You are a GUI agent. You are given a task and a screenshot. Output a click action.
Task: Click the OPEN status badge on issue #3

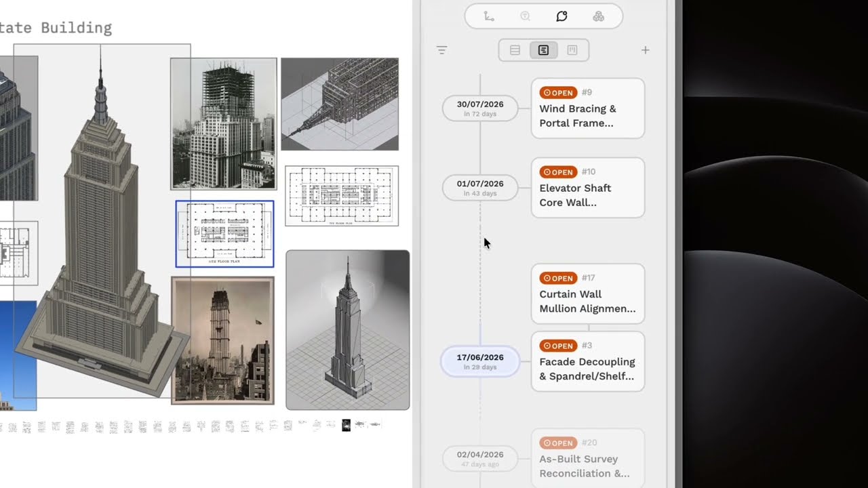click(x=558, y=346)
